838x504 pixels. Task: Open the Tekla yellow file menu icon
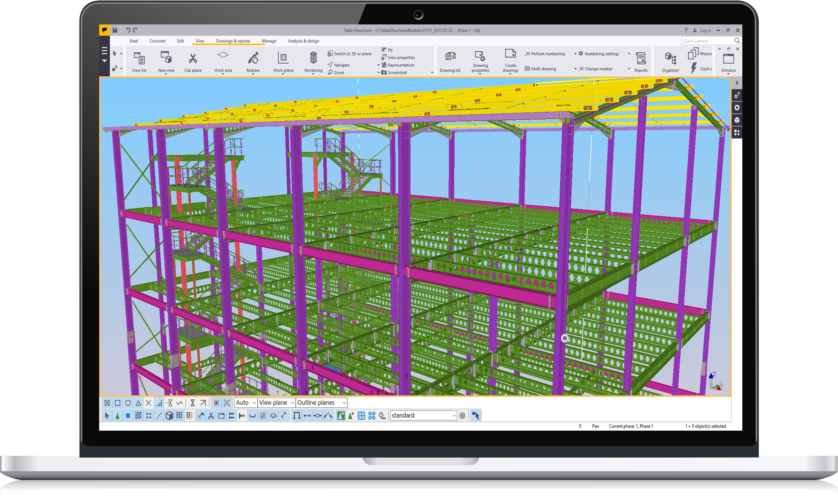[x=104, y=30]
